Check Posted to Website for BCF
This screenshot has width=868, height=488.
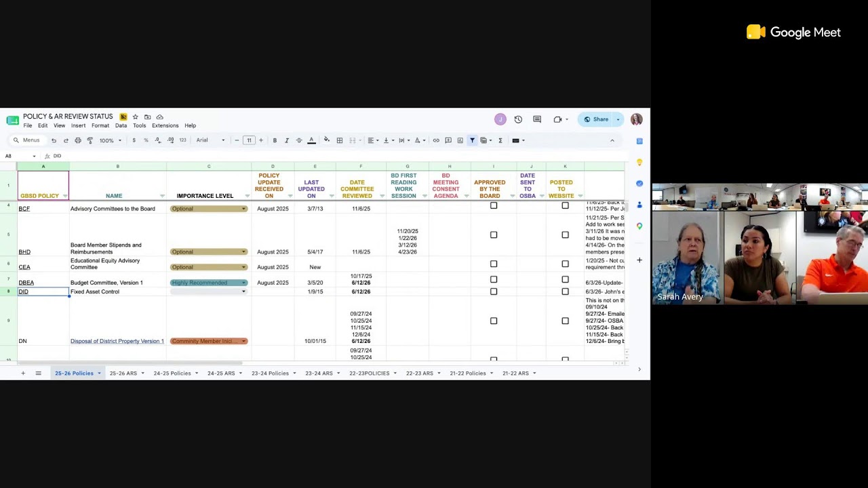point(565,205)
